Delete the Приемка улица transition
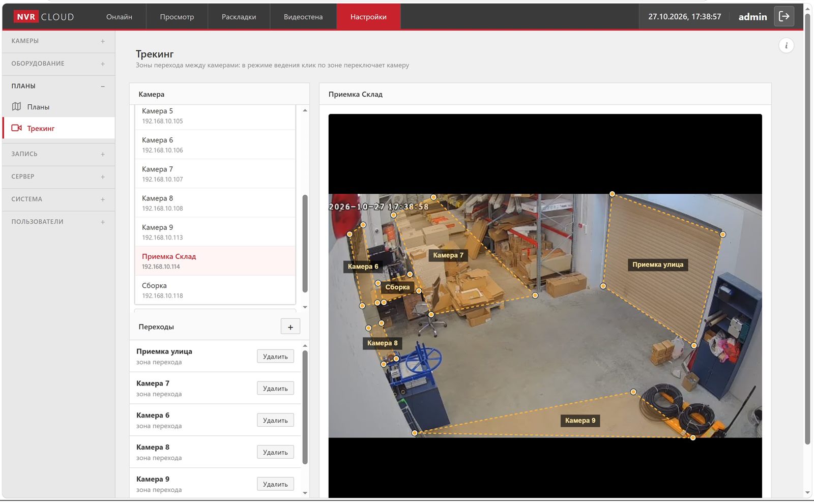Screen dimensions: 814x504 coord(275,357)
